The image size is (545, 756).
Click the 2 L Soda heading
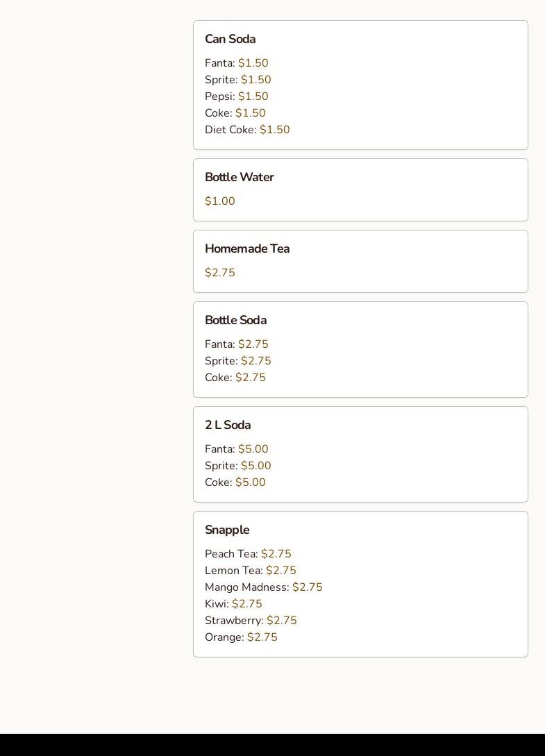[x=227, y=426]
